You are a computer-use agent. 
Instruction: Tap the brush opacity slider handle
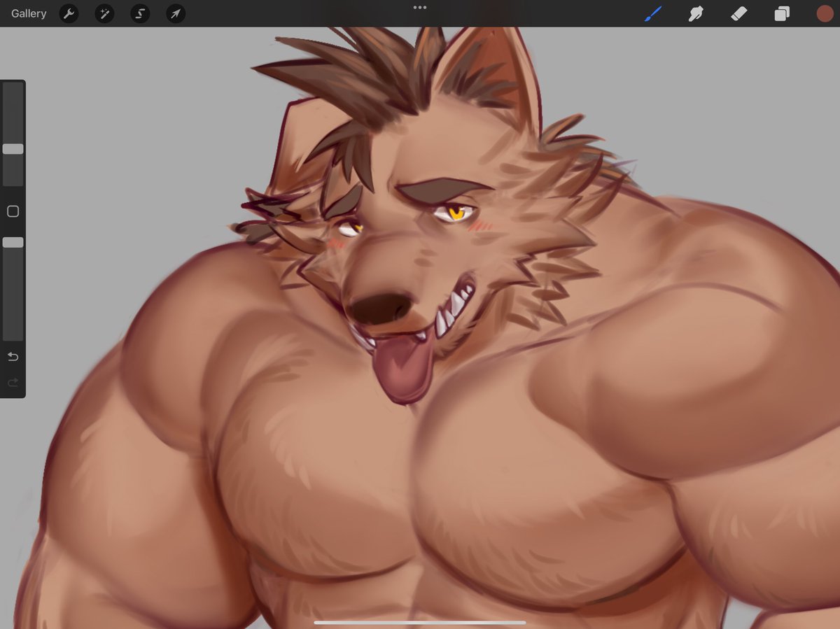tap(13, 242)
